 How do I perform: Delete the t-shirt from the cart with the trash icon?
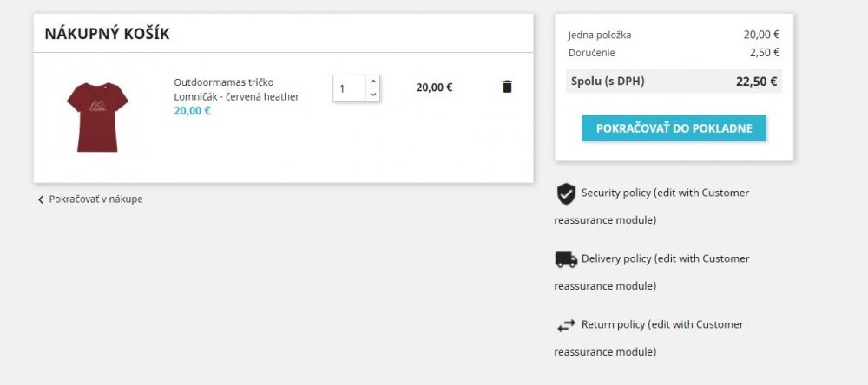coord(508,87)
